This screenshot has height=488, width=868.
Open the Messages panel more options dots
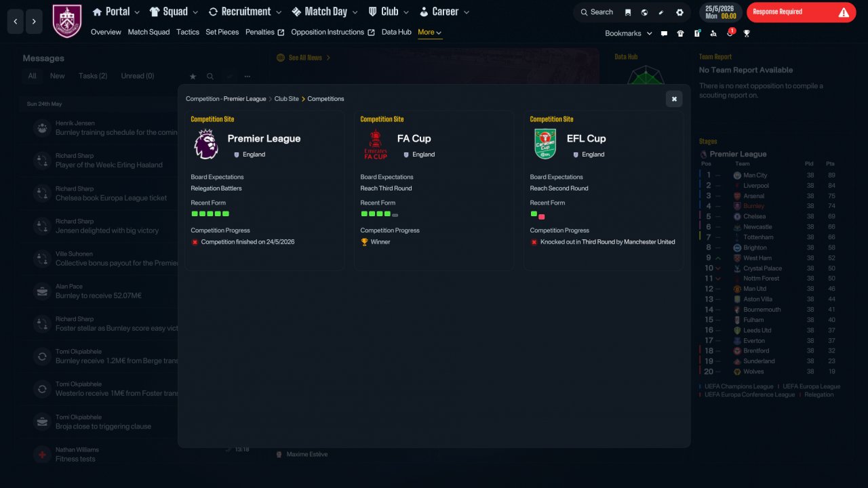tap(248, 77)
